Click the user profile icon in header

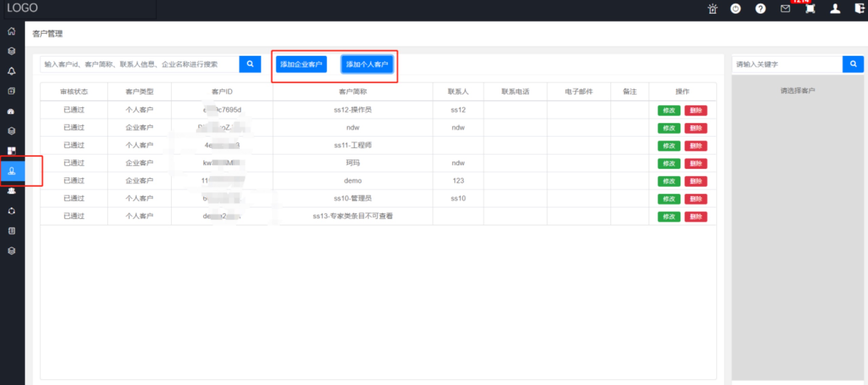pos(835,8)
